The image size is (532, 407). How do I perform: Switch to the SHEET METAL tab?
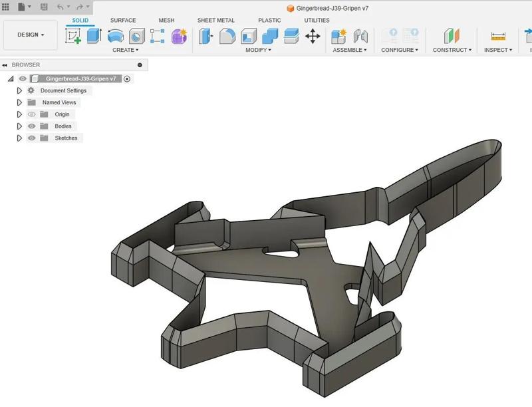215,20
